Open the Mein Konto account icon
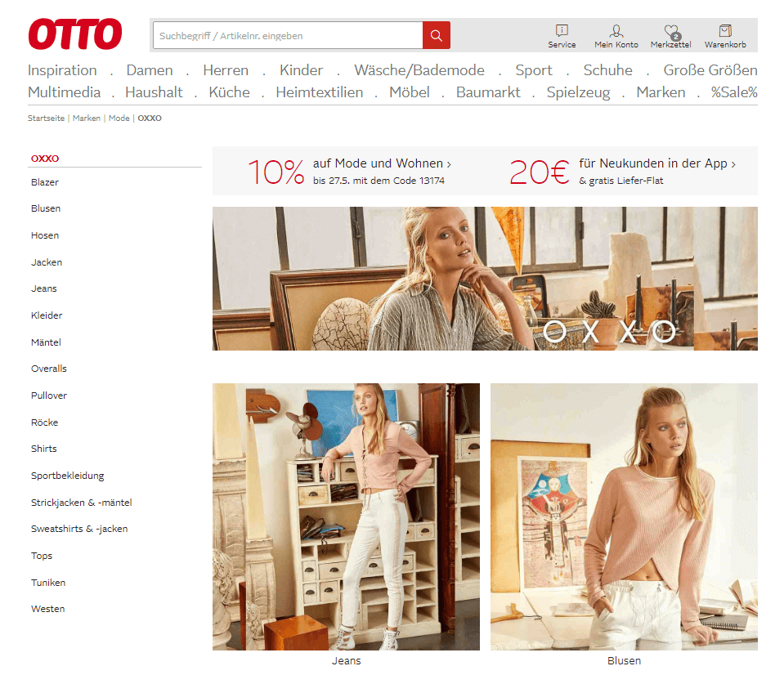The width and height of the screenshot is (784, 675). (616, 37)
